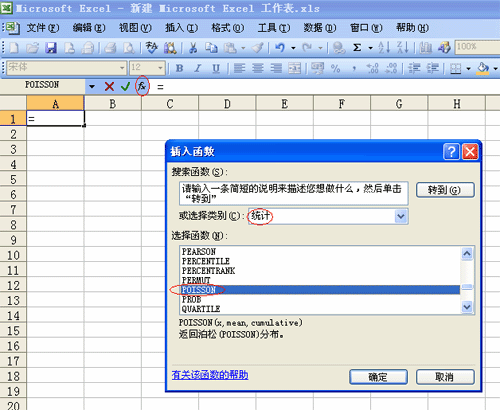500x410 pixels.
Task: Open the 数据(D) menu
Action: click(x=320, y=28)
